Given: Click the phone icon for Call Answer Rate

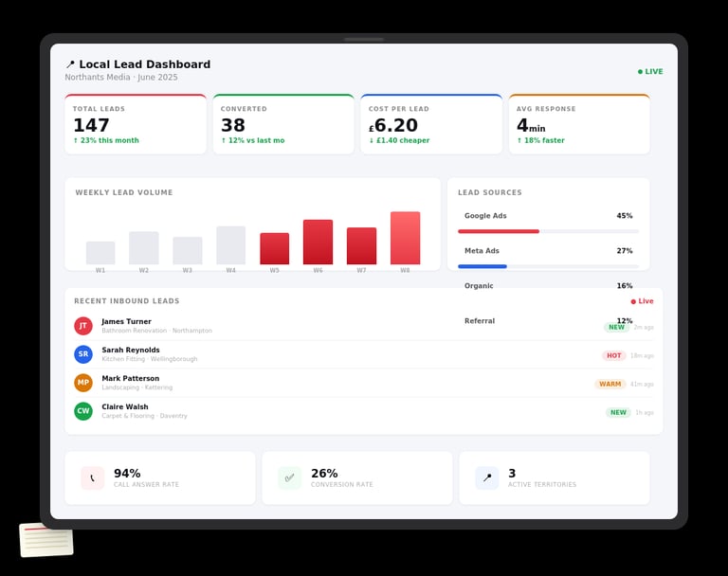Looking at the screenshot, I should pyautogui.click(x=92, y=478).
